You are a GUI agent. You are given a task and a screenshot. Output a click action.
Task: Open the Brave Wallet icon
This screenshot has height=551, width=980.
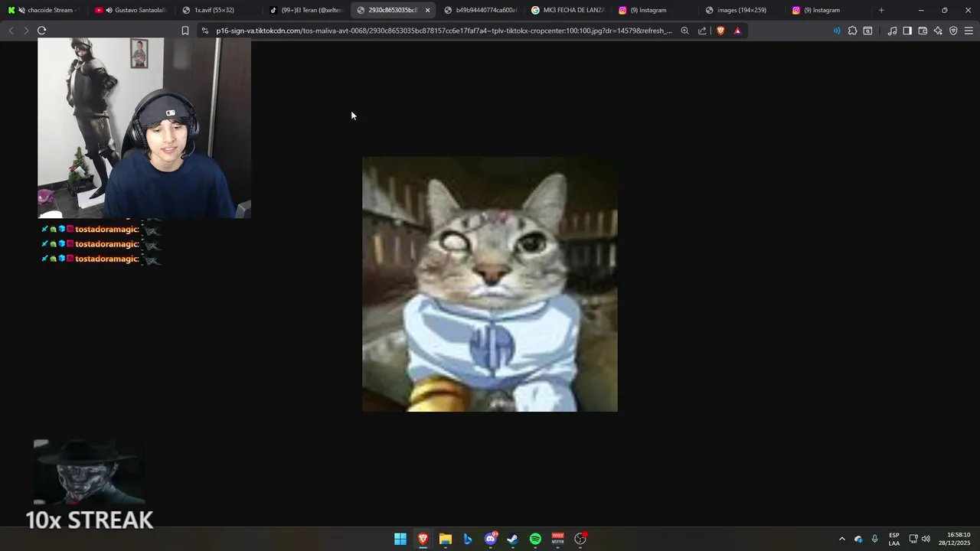point(923,31)
